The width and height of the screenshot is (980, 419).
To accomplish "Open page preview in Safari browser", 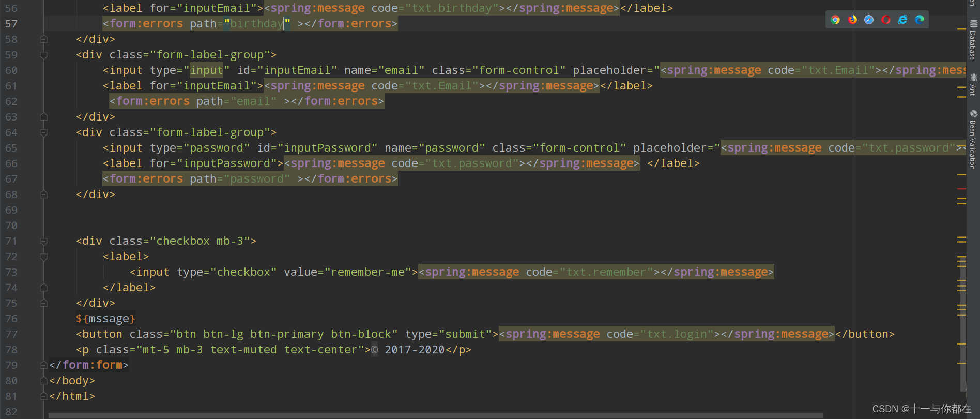I will [869, 20].
